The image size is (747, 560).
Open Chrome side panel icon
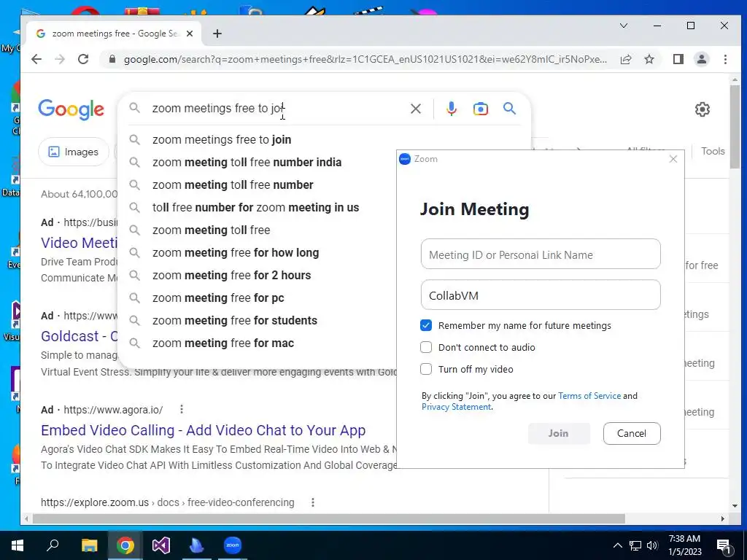tap(678, 59)
